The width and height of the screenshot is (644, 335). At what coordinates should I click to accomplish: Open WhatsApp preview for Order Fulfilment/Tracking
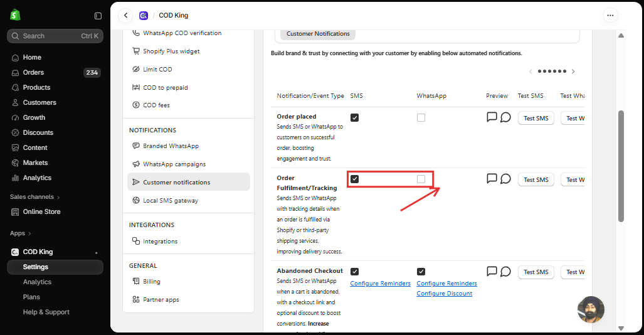(x=505, y=179)
